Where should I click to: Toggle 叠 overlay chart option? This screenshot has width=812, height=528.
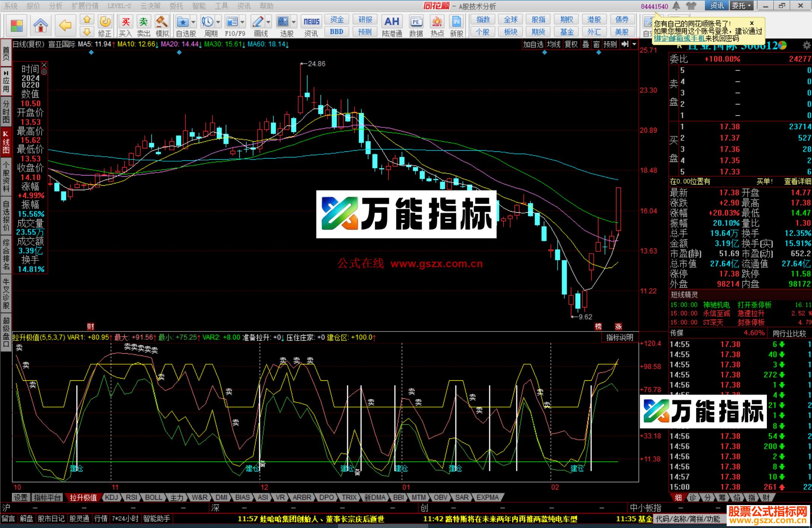(x=586, y=44)
